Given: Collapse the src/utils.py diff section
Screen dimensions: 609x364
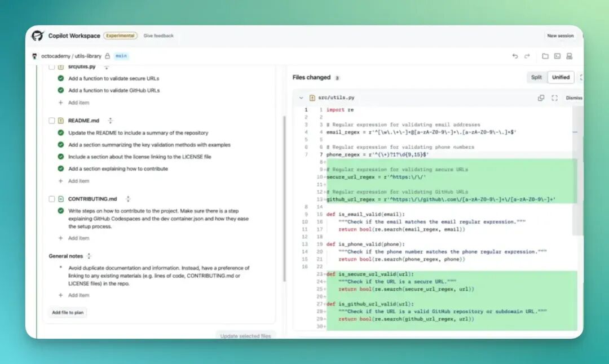Looking at the screenshot, I should 301,98.
